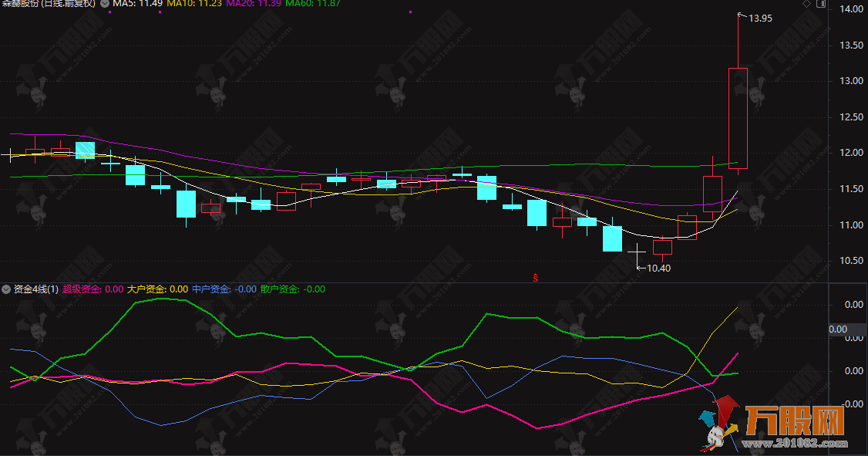Viewport: 868px width, 456px height.
Task: Click the 13.95 high price marker
Action: pos(760,18)
